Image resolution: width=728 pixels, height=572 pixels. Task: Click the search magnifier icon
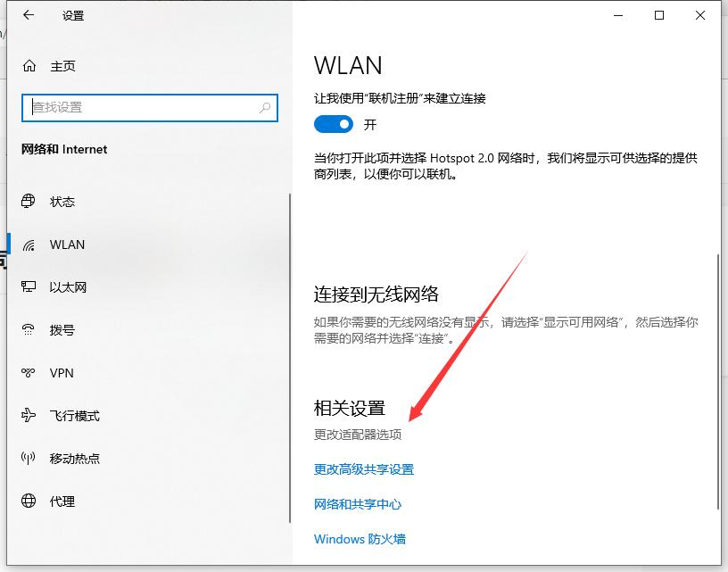pos(265,108)
